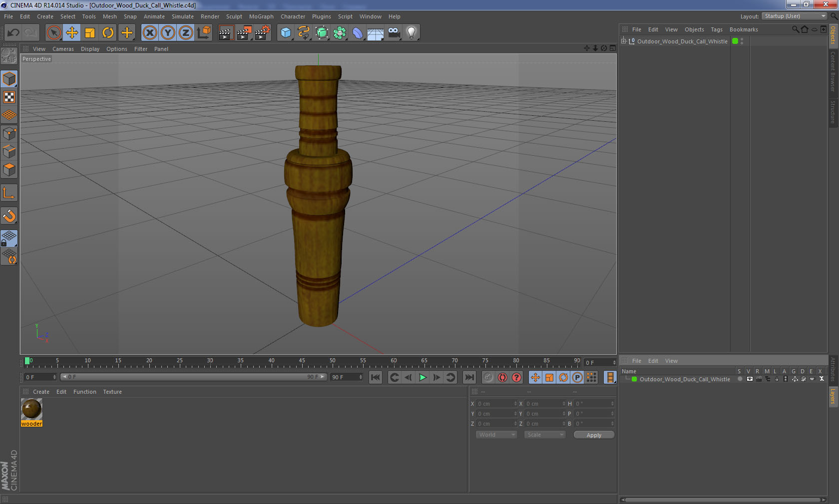This screenshot has width=839, height=504.
Task: Activate the Rotate tool
Action: 108,33
